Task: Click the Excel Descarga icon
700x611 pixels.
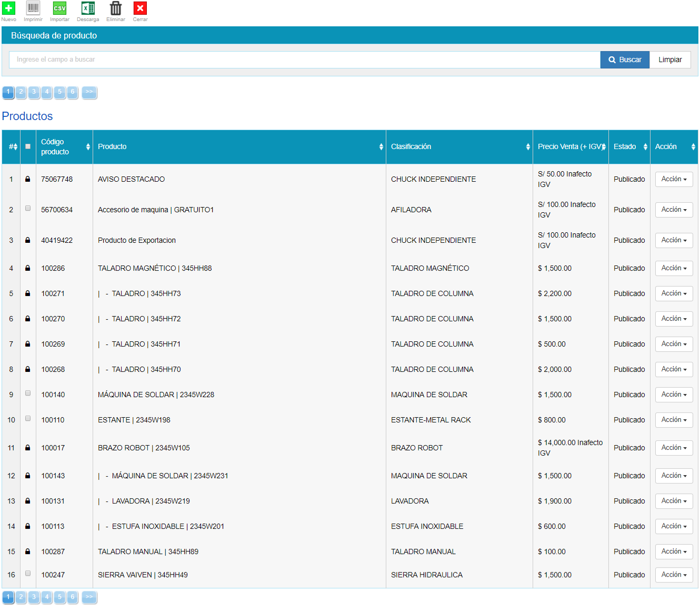Action: (x=88, y=8)
